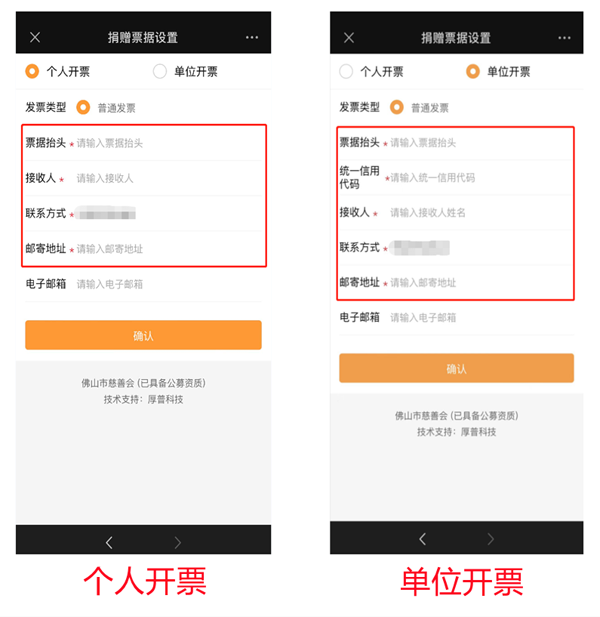Open more options menu on right screen

(x=564, y=38)
